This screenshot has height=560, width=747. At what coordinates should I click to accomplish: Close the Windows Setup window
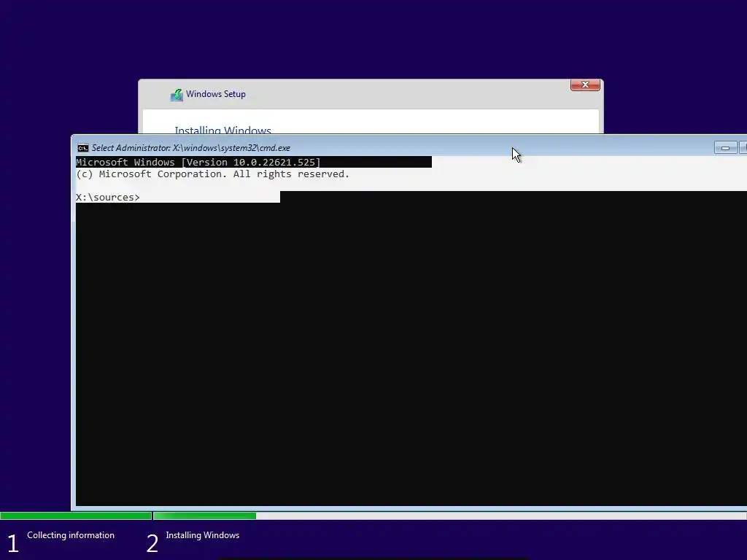(x=585, y=85)
